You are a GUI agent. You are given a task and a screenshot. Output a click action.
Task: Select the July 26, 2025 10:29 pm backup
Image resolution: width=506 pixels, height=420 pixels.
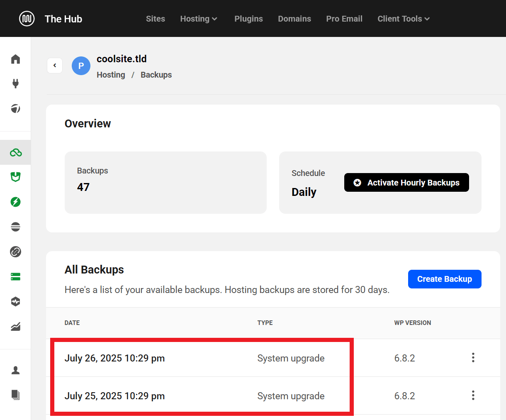(x=115, y=358)
